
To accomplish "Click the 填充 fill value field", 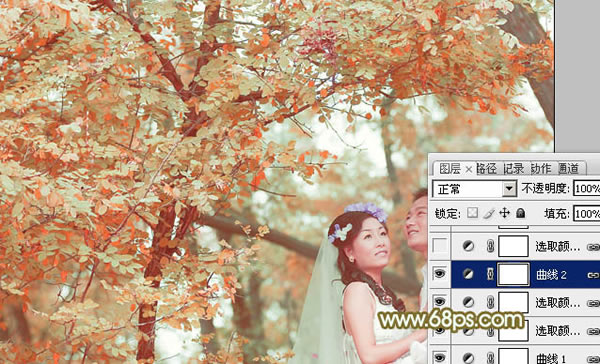I will coord(587,213).
